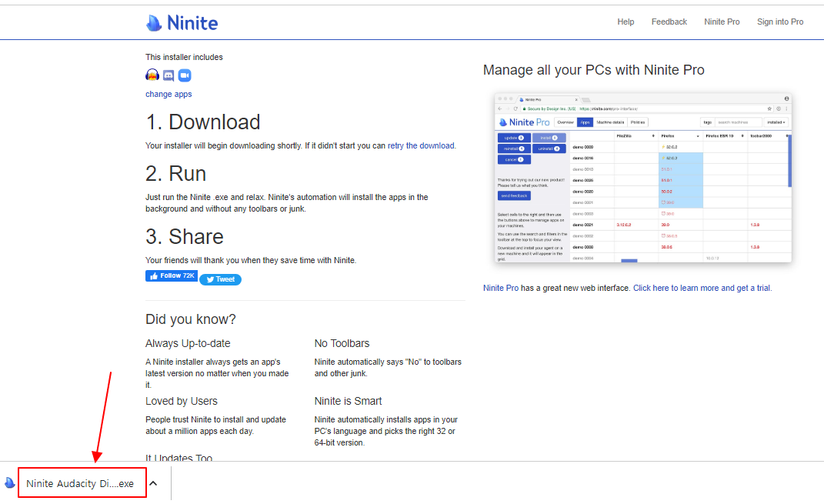Click the Ninite logo in the header
Screen dimensions: 824x504
click(x=182, y=22)
